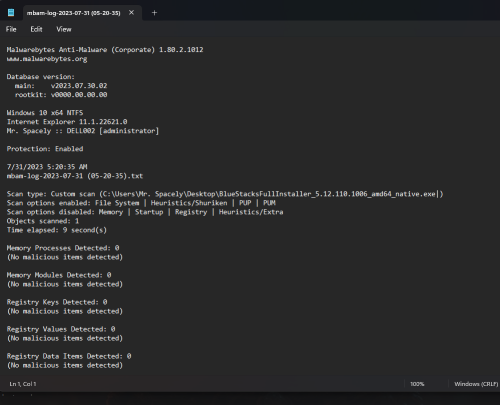Click the Protection: Enabled text line
The width and height of the screenshot is (500, 405).
(45, 149)
